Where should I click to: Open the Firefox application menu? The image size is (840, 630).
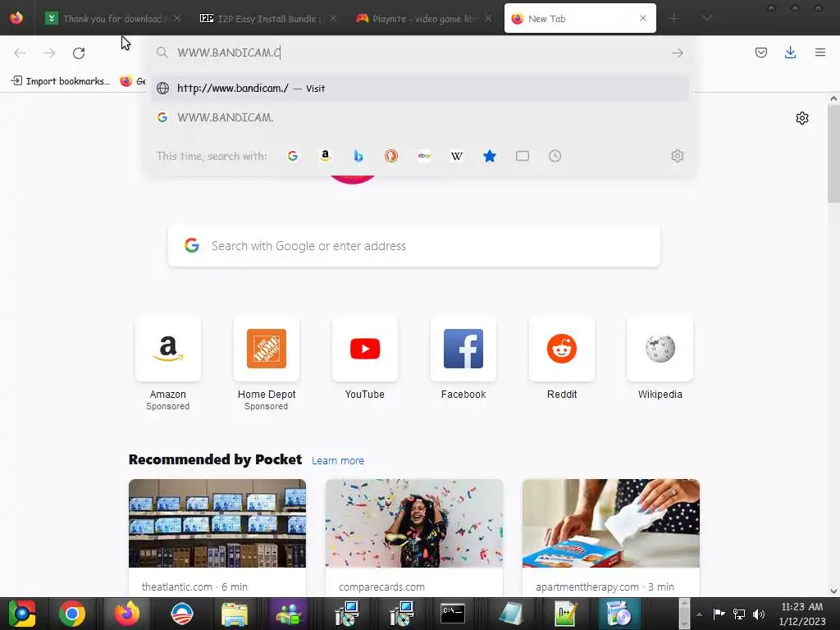tap(820, 52)
